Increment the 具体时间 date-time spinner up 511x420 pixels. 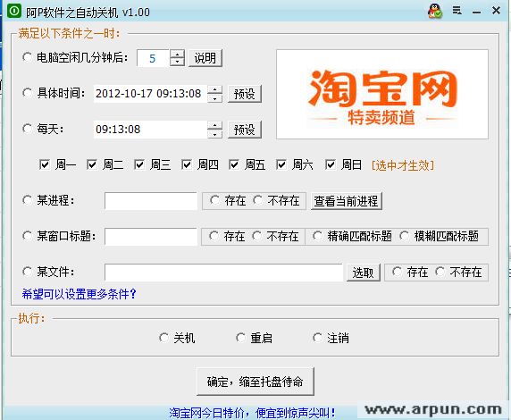(x=215, y=89)
